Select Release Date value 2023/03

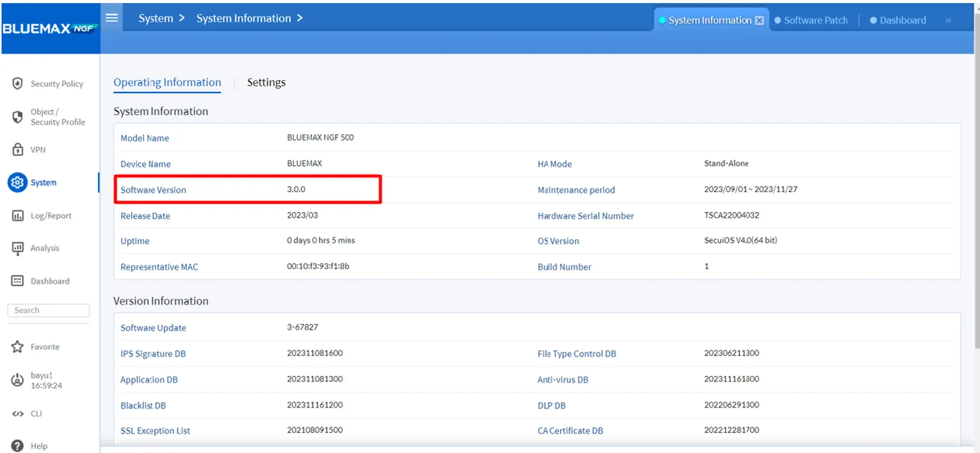coord(302,215)
